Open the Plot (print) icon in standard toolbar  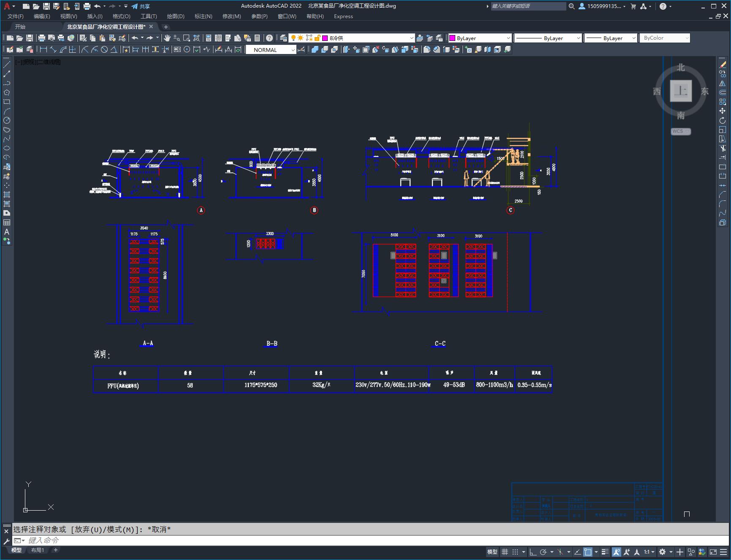(x=42, y=38)
